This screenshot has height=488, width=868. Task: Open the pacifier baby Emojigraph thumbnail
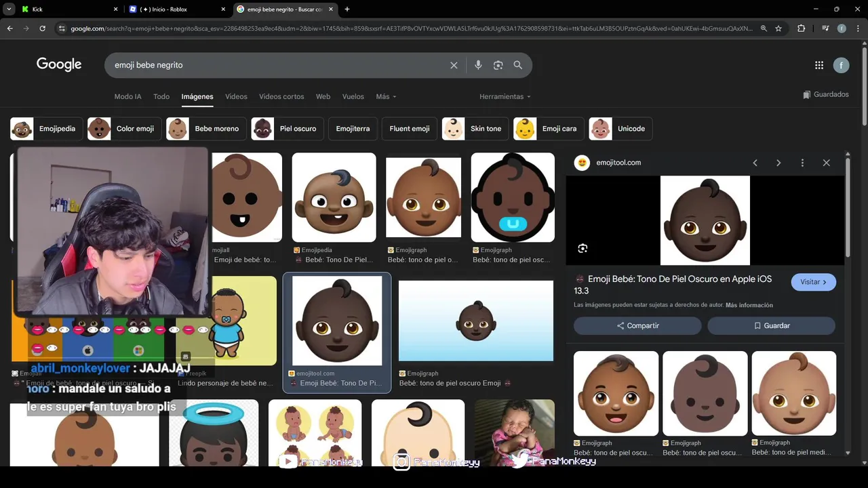(513, 197)
